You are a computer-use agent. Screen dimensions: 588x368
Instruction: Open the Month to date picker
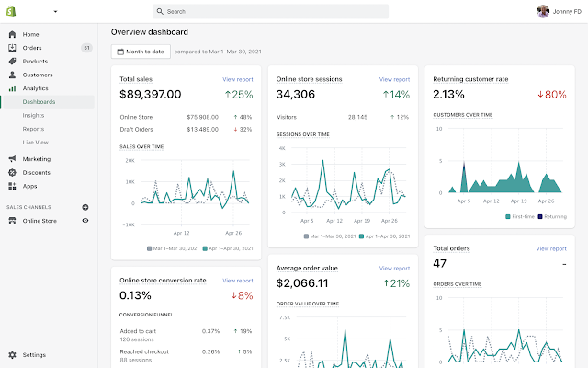click(x=141, y=52)
